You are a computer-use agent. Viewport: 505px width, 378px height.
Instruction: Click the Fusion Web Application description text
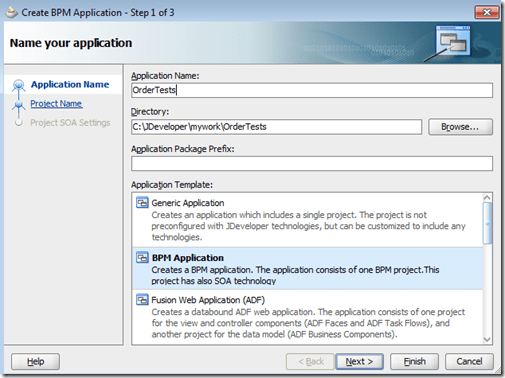click(x=308, y=323)
